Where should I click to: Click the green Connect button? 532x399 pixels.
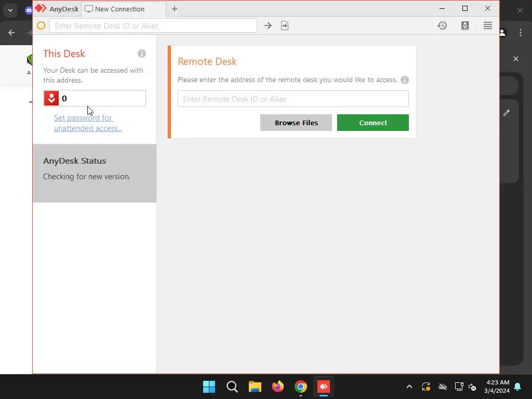point(373,123)
